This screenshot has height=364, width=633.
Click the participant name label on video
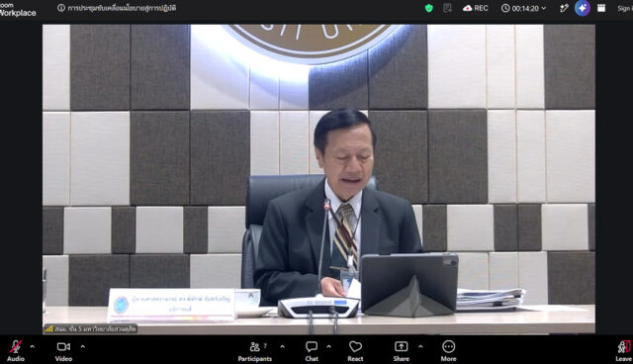pyautogui.click(x=95, y=329)
